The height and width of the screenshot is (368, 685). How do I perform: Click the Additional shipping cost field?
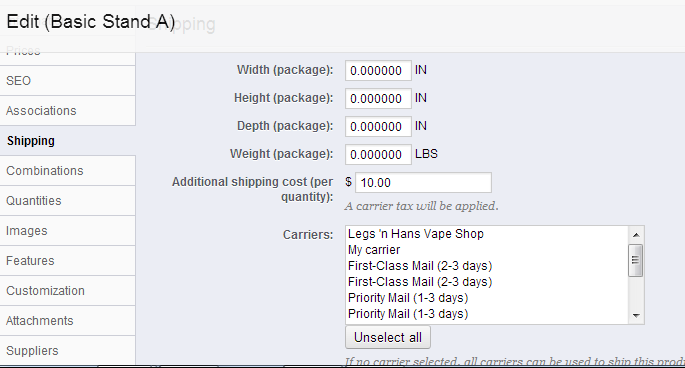click(423, 182)
